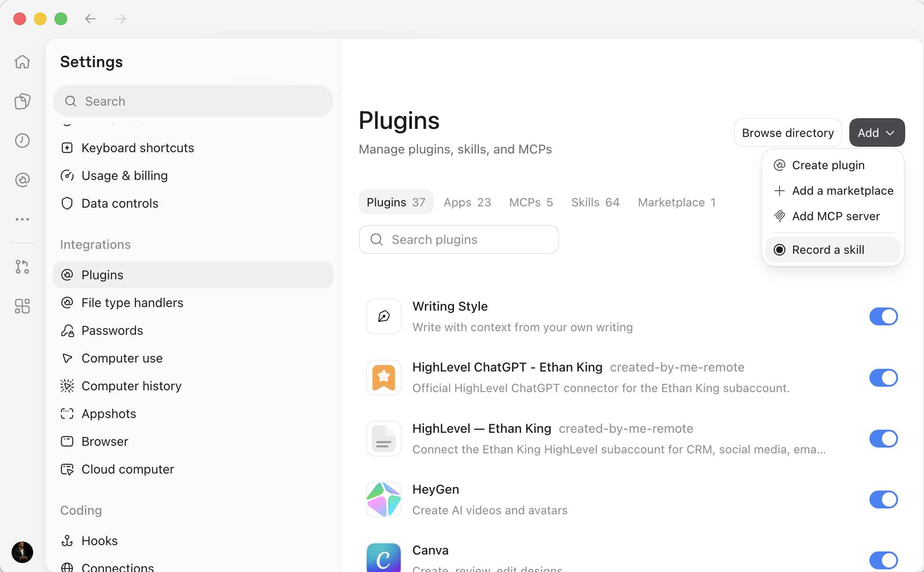Click the stacked cards icon in left rail
Viewport: 924px width, 572px height.
[22, 101]
